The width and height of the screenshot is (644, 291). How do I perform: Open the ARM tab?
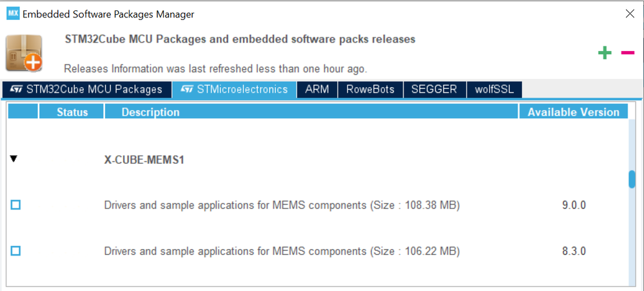point(317,89)
